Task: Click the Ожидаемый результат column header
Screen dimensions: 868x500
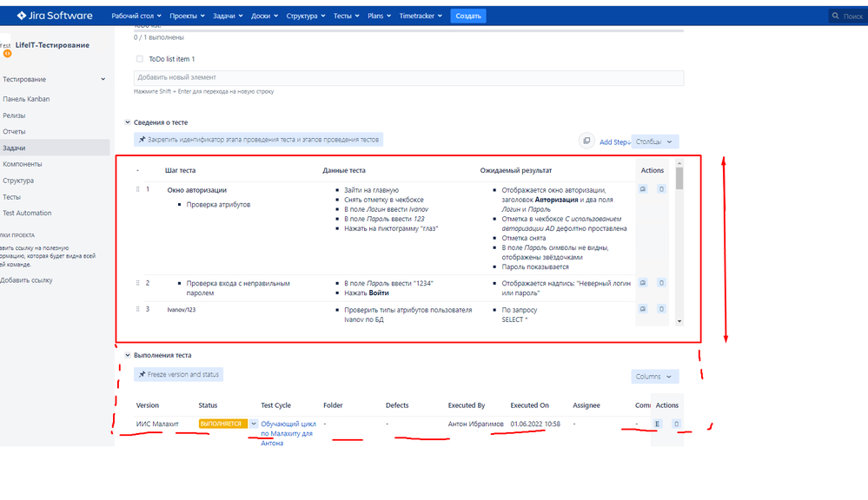Action: pyautogui.click(x=516, y=170)
